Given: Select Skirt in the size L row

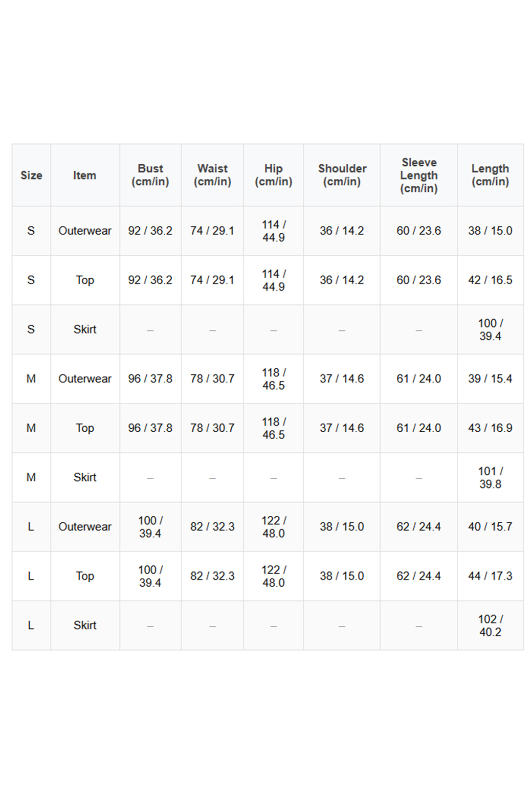Looking at the screenshot, I should pos(85,626).
